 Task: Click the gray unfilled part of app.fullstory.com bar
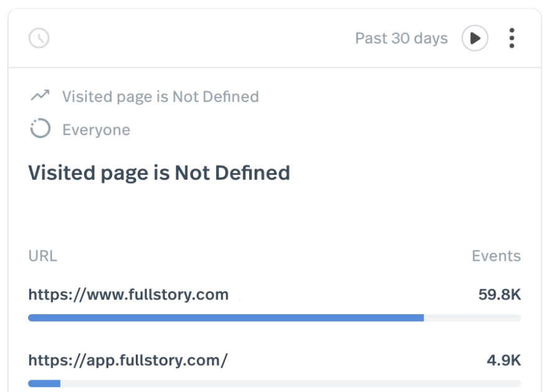pos(290,383)
